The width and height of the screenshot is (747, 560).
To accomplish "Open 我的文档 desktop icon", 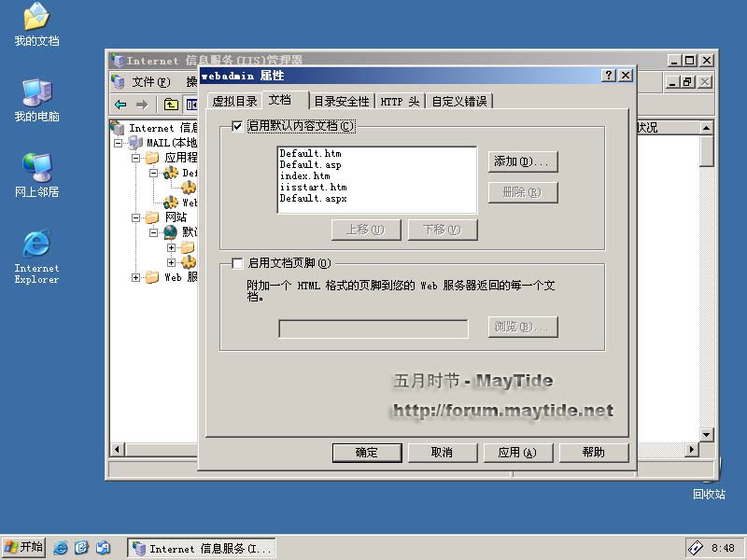I will [x=36, y=24].
